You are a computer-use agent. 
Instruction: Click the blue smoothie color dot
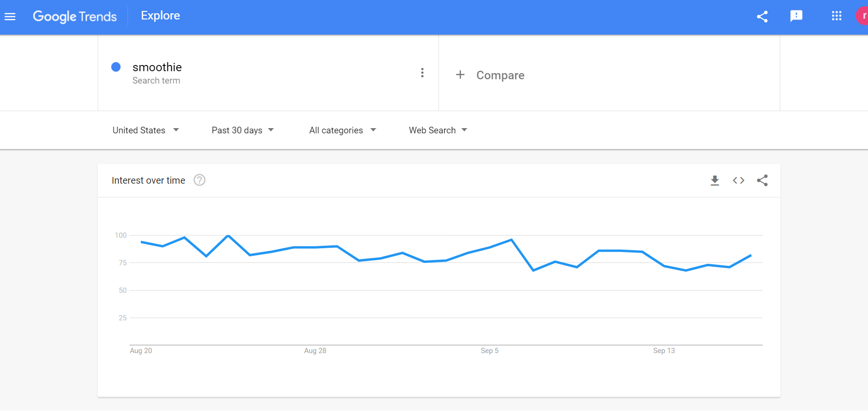click(116, 67)
